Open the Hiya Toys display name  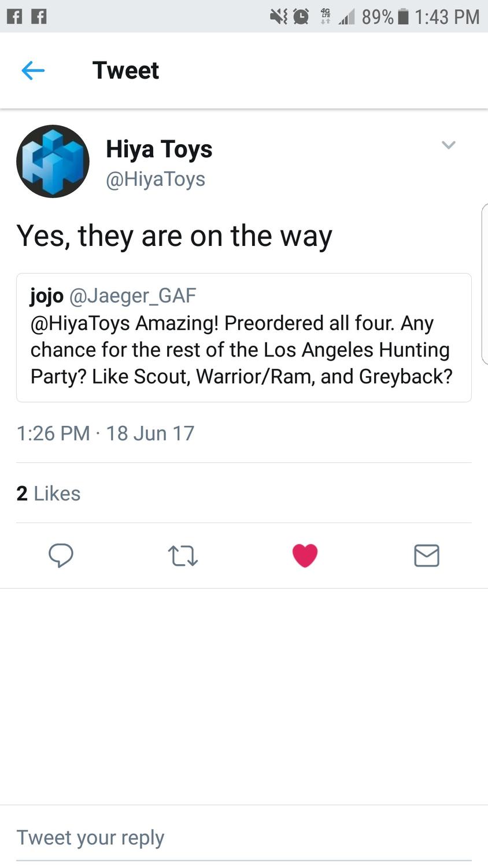click(x=159, y=149)
